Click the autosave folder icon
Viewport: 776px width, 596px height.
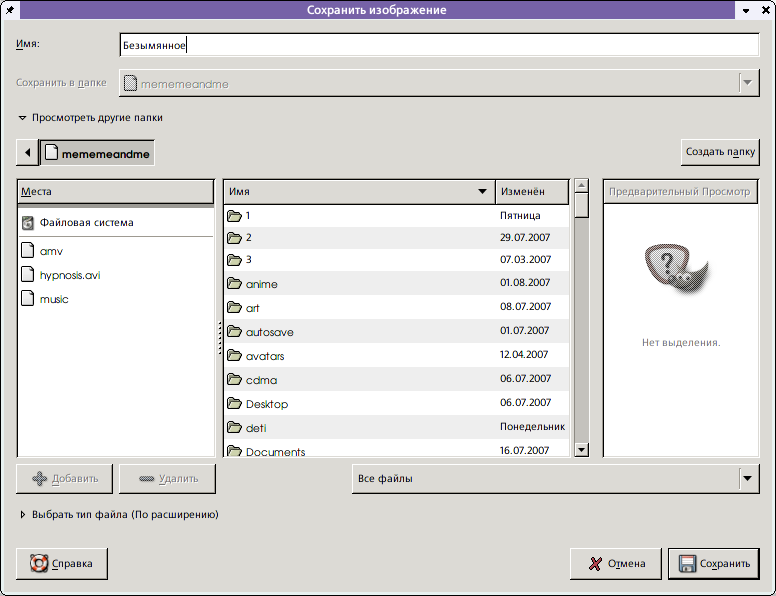click(x=235, y=332)
